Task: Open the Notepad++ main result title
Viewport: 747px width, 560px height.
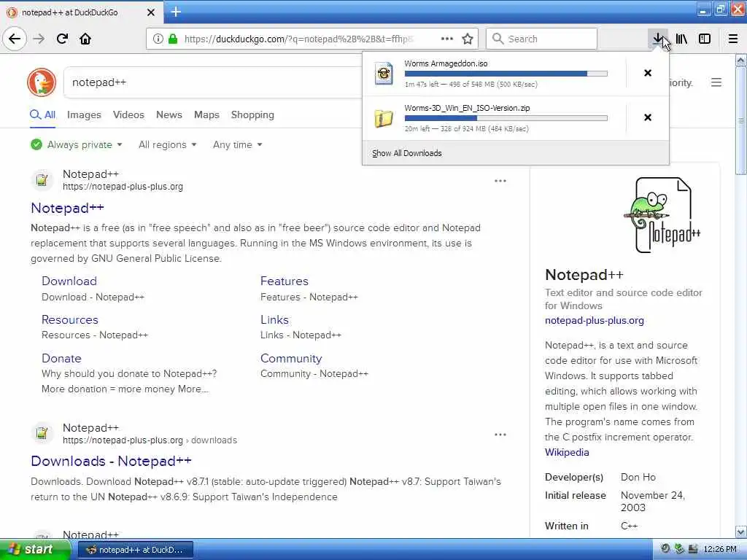Action: tap(67, 208)
